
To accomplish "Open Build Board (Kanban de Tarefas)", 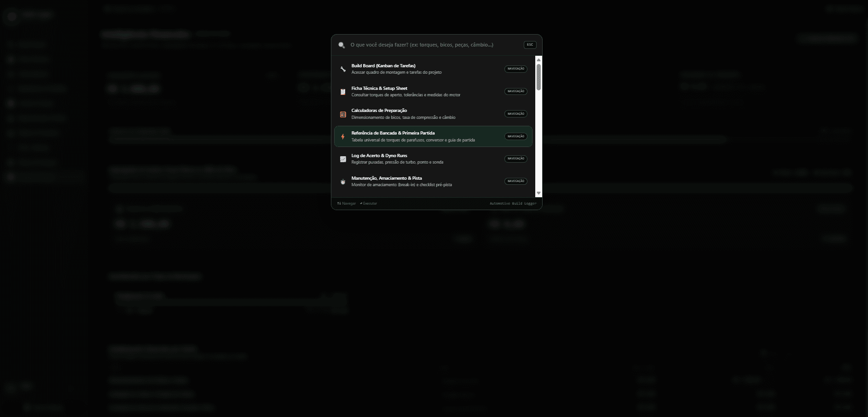I will (x=433, y=69).
